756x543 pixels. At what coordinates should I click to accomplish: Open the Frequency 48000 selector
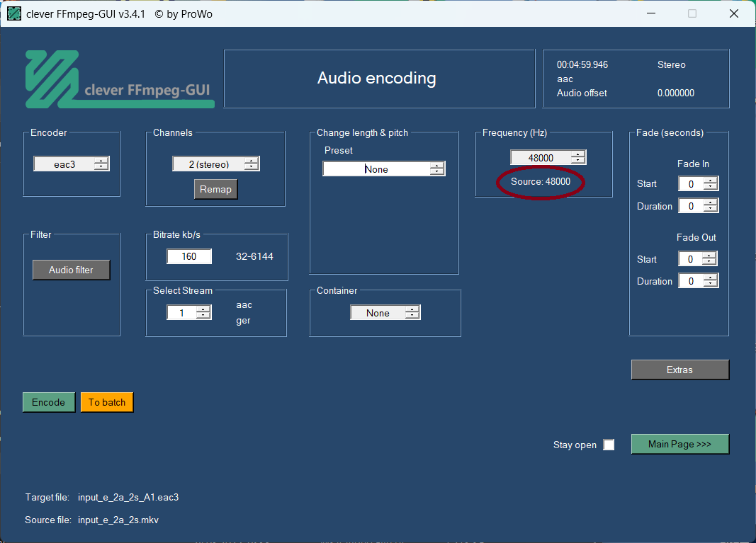pyautogui.click(x=548, y=158)
